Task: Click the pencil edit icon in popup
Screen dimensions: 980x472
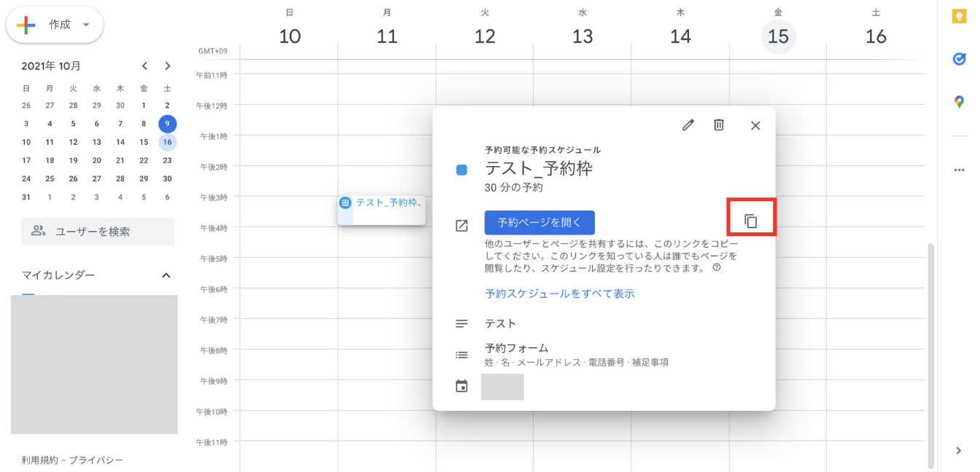Action: click(x=688, y=125)
